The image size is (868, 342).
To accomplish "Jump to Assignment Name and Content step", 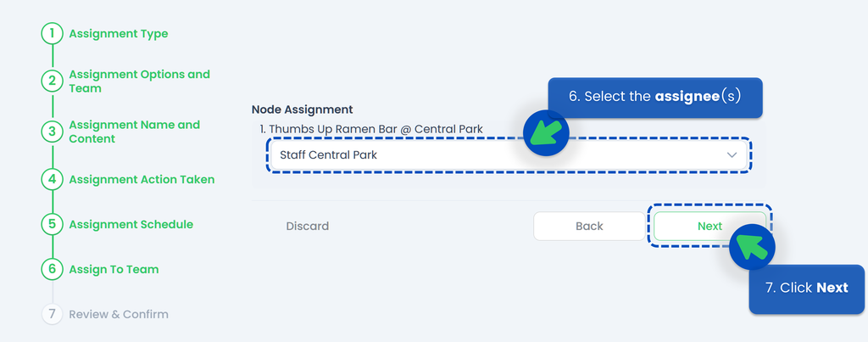I will (x=134, y=132).
